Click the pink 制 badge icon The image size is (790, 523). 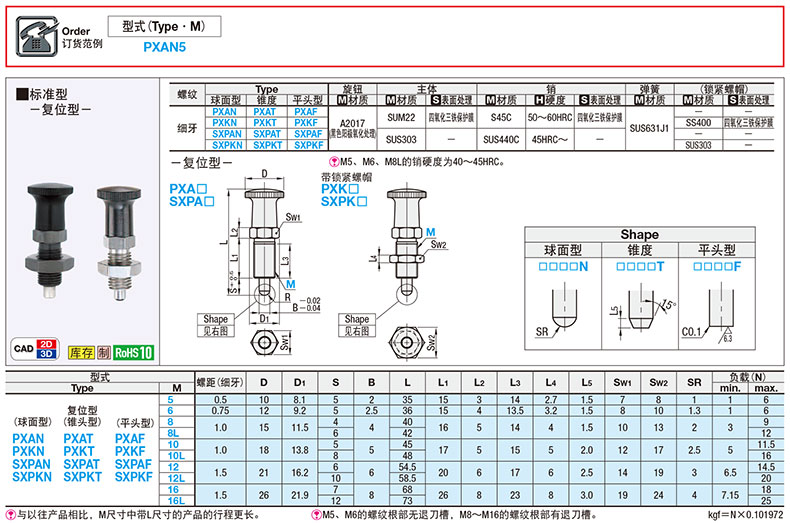(x=103, y=352)
